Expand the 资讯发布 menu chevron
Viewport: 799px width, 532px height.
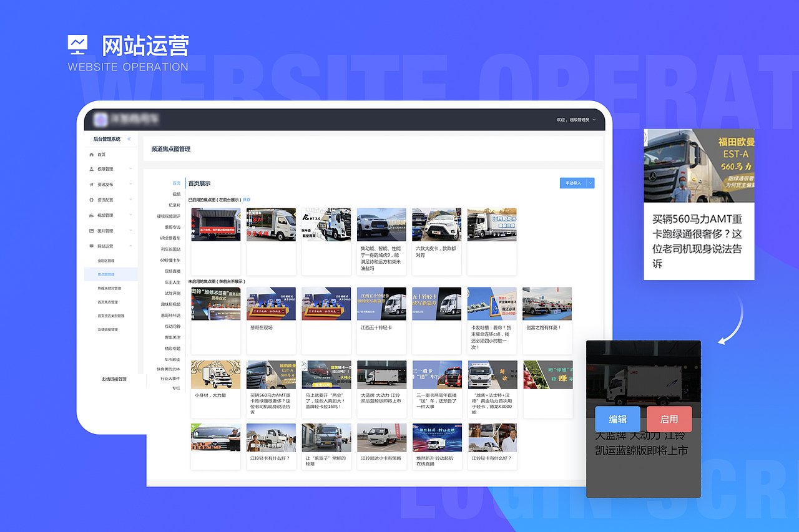[130, 185]
